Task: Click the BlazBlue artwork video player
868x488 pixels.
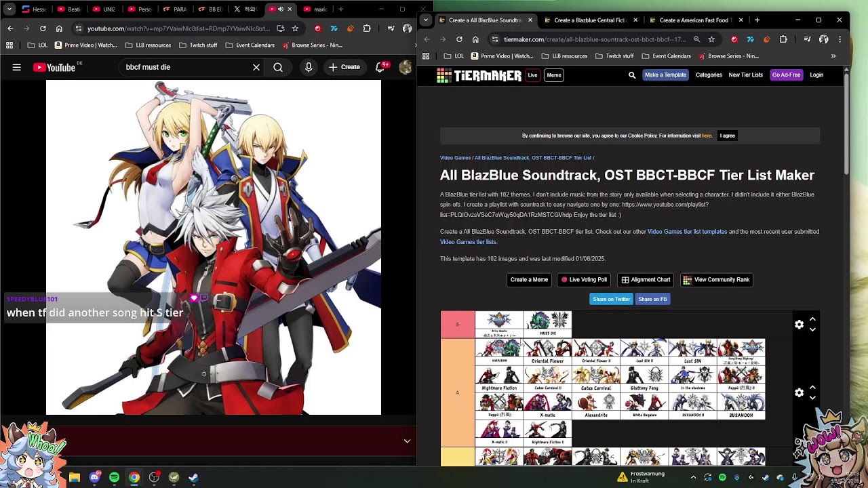Action: pos(214,247)
